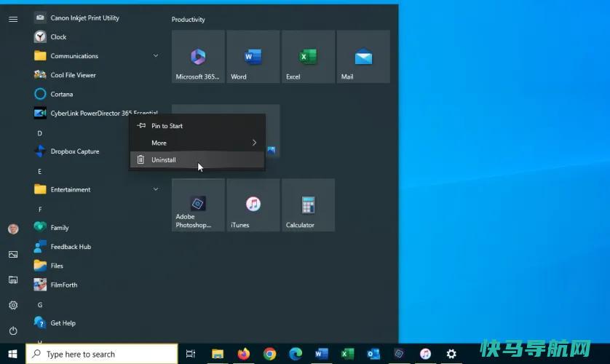Launch the Word tile
This screenshot has width=610, height=364.
click(253, 57)
